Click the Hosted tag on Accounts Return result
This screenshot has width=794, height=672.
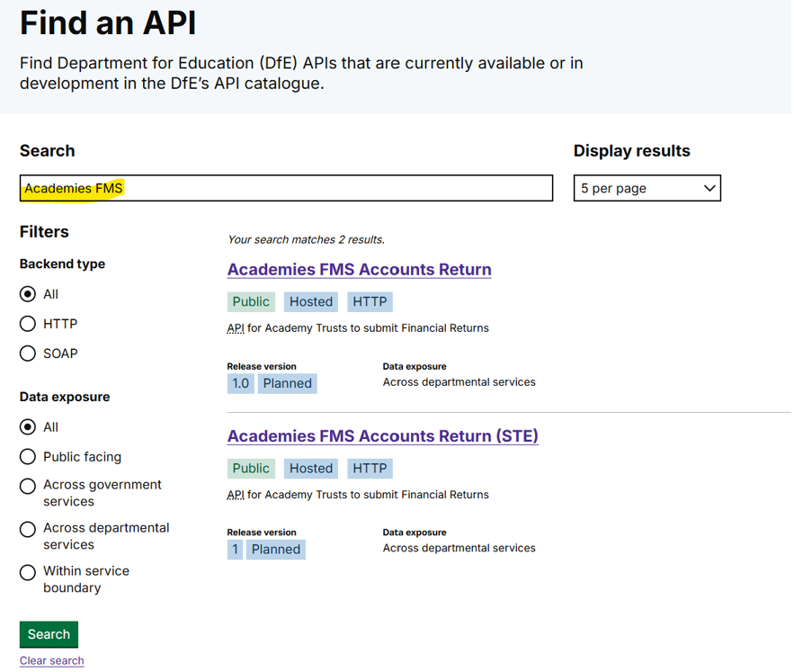pyautogui.click(x=311, y=301)
